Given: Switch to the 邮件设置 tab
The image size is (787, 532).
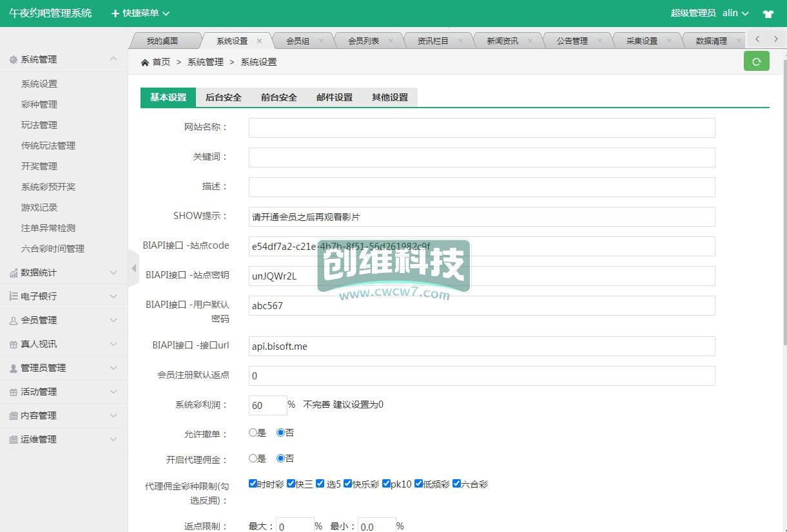Looking at the screenshot, I should coord(335,97).
